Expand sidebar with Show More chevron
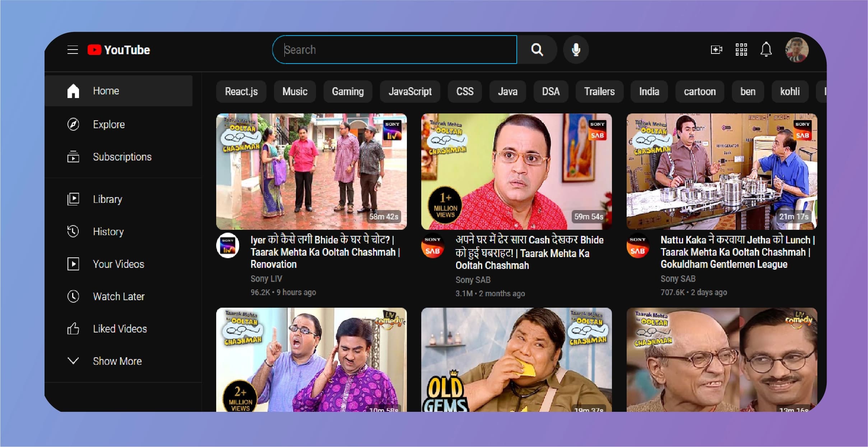 tap(73, 361)
